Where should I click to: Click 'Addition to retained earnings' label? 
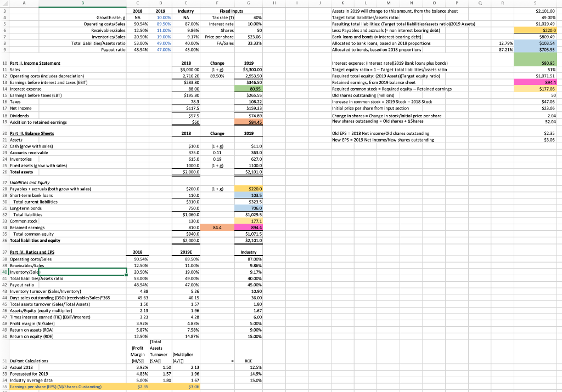point(38,122)
